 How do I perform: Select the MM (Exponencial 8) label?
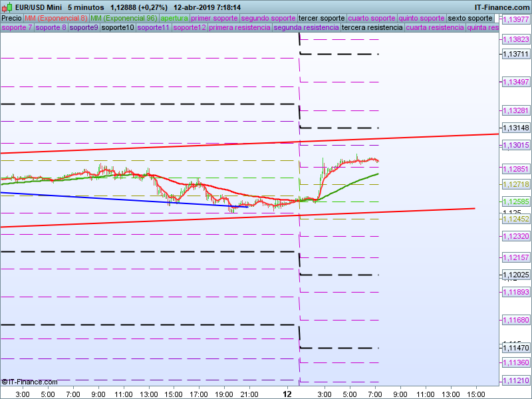[55, 18]
